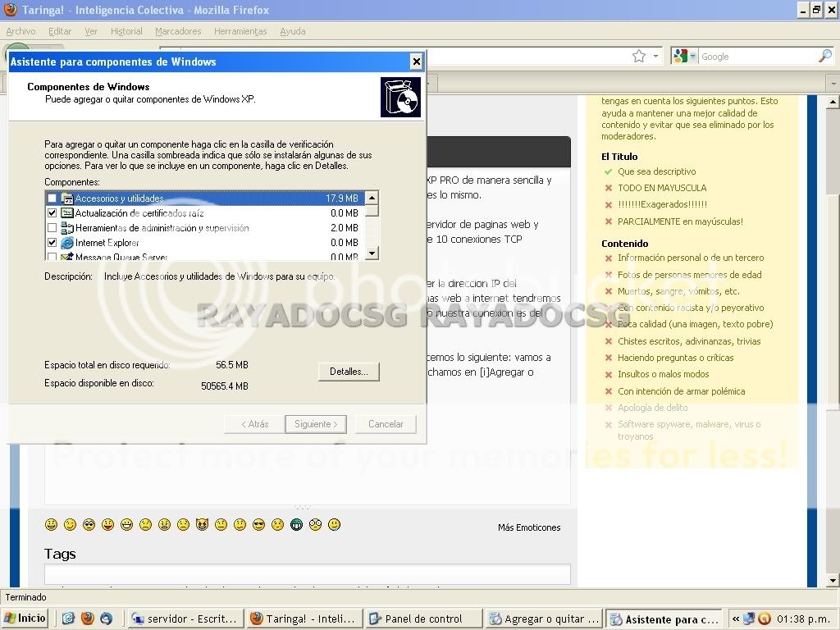Click the Herramientas de administración icon
This screenshot has width=840, height=630.
pos(67,228)
